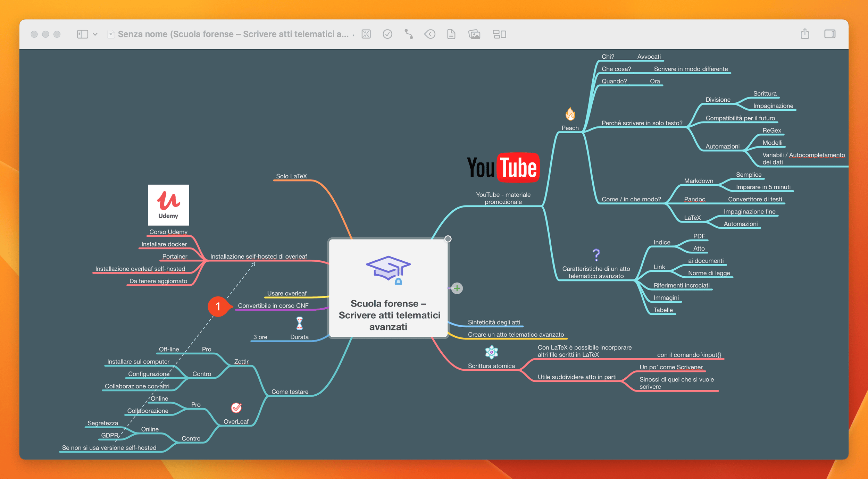
Task: Click the checkmark task icon in toolbar
Action: pos(387,34)
